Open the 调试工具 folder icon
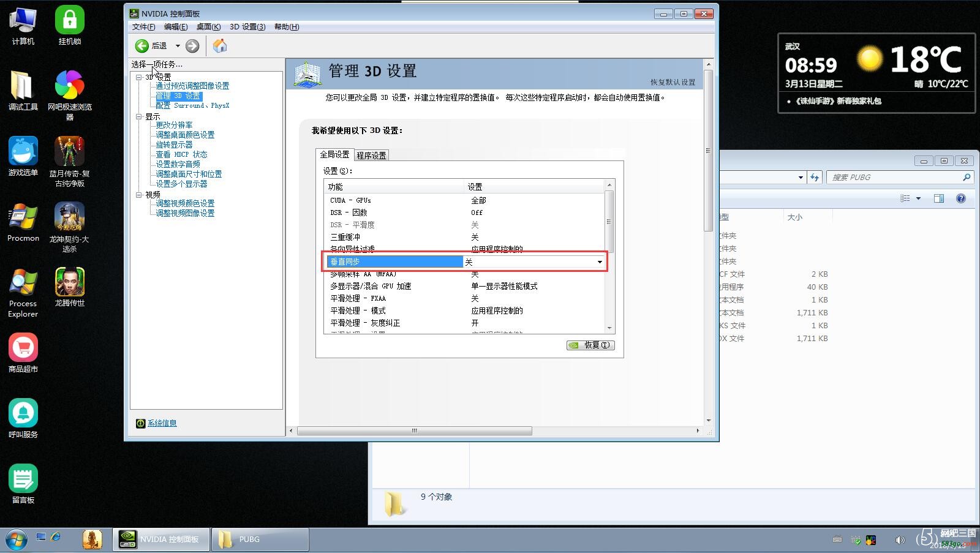 23,91
